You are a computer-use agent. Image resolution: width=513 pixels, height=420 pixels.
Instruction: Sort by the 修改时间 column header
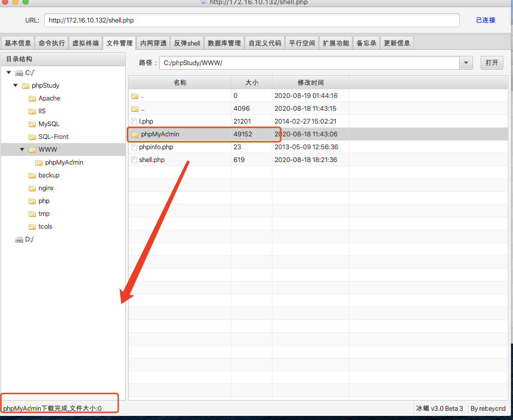click(x=310, y=83)
